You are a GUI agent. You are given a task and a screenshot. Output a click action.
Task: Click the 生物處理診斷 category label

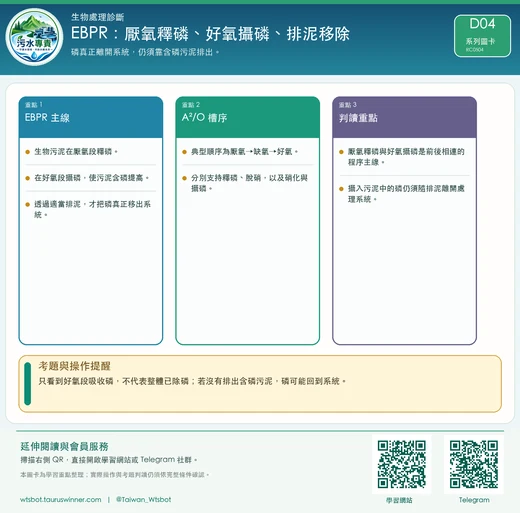(98, 17)
